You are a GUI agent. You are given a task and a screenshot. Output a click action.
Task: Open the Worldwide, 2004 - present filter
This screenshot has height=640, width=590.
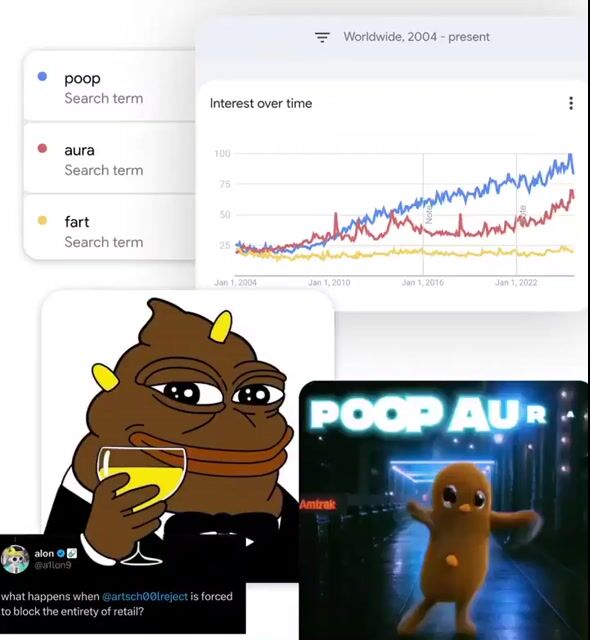(x=416, y=37)
